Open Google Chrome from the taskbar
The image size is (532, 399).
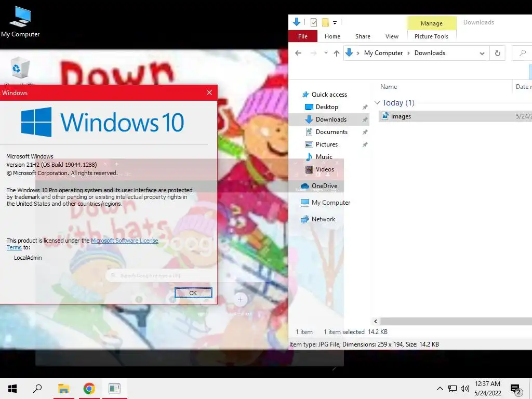click(89, 389)
